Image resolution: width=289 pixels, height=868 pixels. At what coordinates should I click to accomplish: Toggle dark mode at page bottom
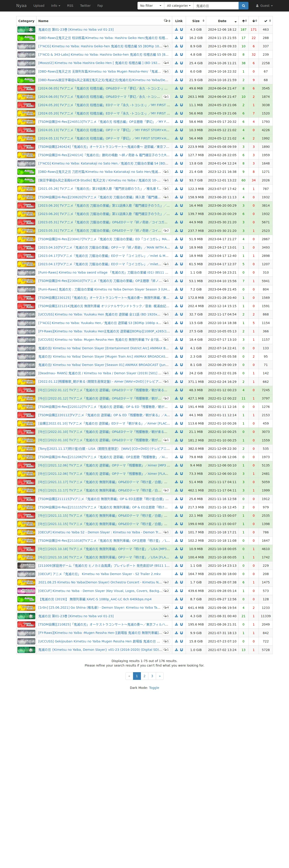coord(154,688)
